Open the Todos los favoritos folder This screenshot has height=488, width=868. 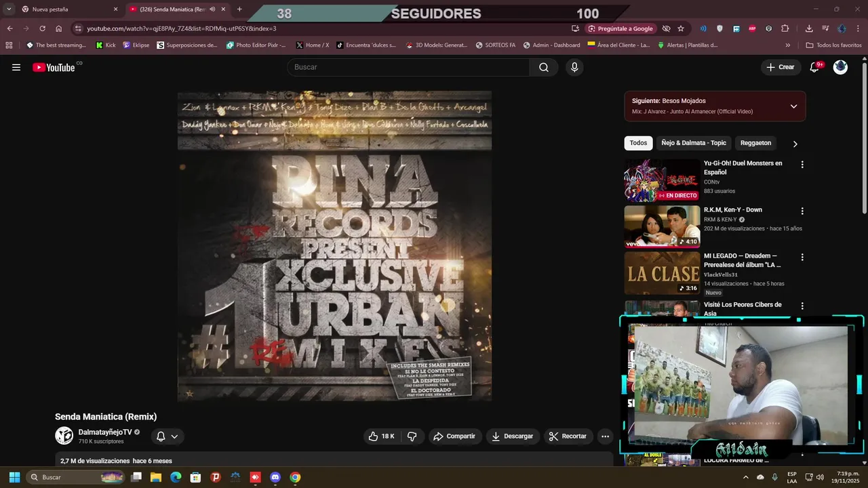(833, 45)
